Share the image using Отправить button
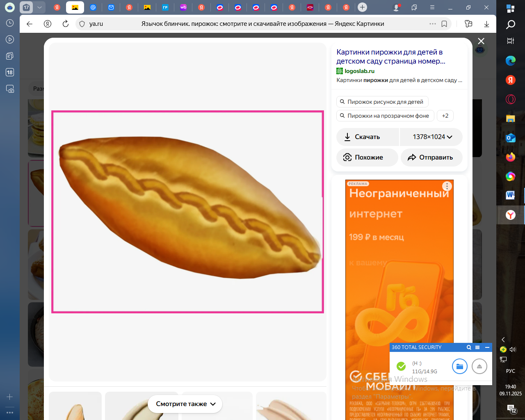This screenshot has width=525, height=420. click(x=431, y=157)
